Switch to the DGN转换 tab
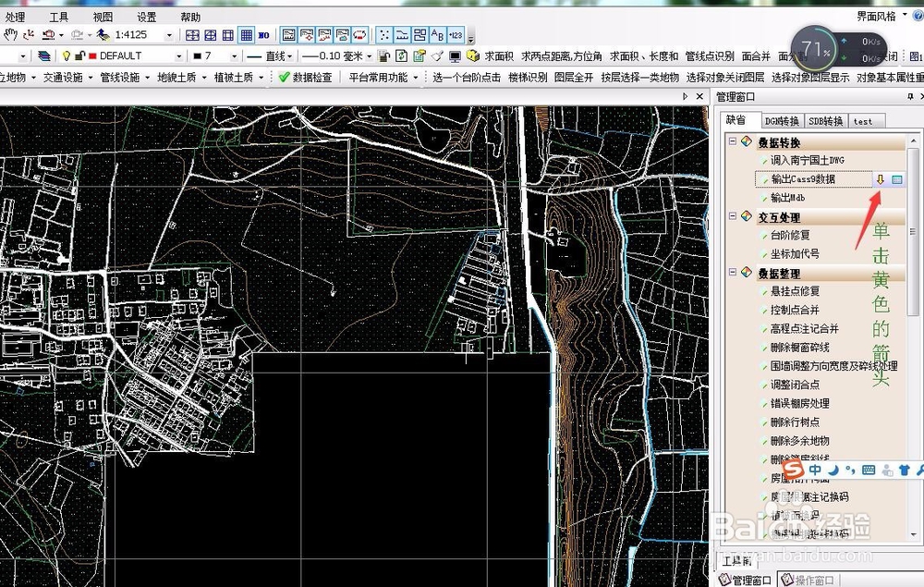The image size is (924, 587). pos(781,121)
